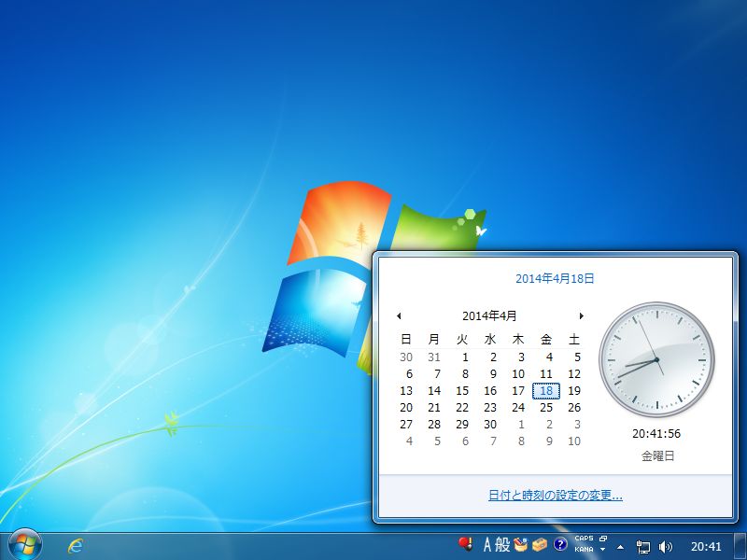
Task: Click the digital time 20:41:56
Action: point(656,434)
